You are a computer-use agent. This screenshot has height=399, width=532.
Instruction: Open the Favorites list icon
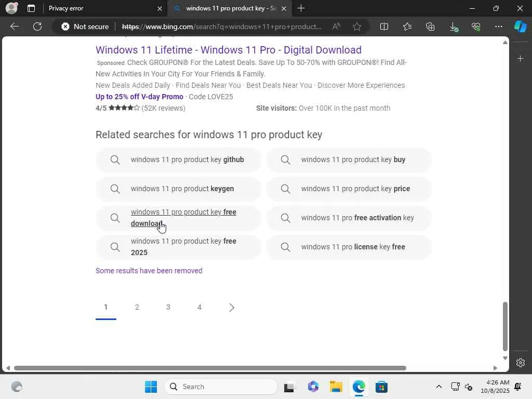407,26
